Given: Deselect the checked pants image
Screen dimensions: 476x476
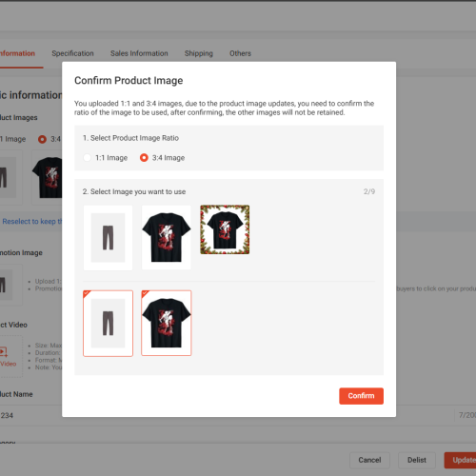Looking at the screenshot, I should coord(108,324).
